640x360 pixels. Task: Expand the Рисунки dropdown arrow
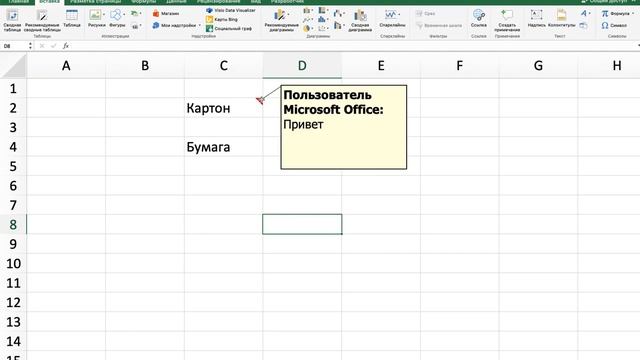pos(104,15)
